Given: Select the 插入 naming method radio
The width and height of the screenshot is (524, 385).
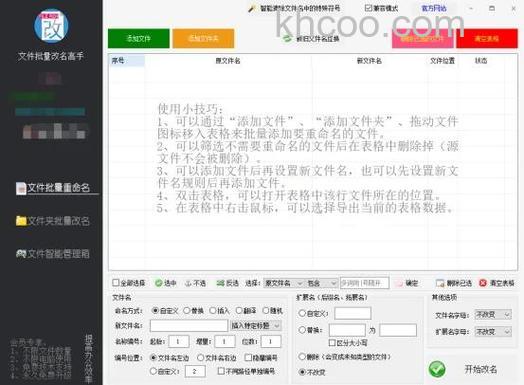Looking at the screenshot, I should [213, 310].
